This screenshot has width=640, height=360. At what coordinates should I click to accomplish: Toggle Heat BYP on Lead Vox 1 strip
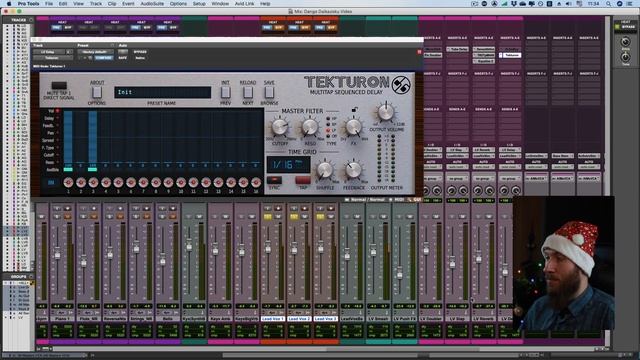point(279,28)
